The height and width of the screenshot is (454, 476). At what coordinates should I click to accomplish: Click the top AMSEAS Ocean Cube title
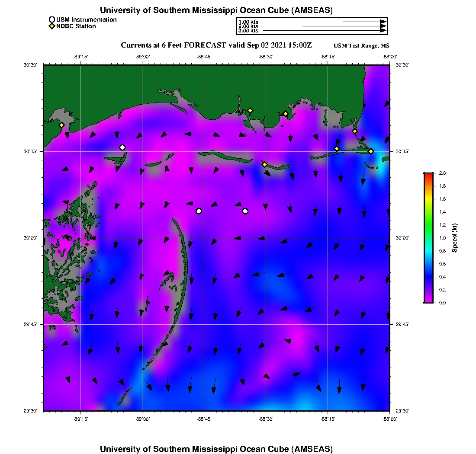click(x=216, y=10)
